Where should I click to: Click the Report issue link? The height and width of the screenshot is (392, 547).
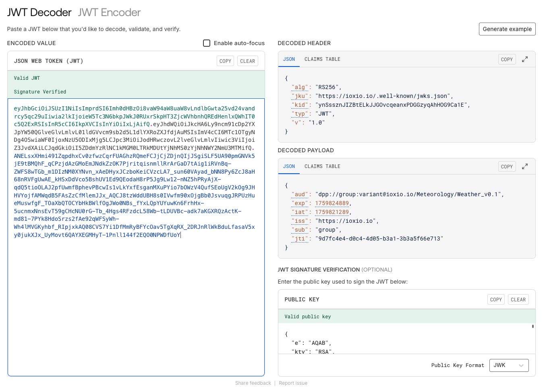[293, 383]
